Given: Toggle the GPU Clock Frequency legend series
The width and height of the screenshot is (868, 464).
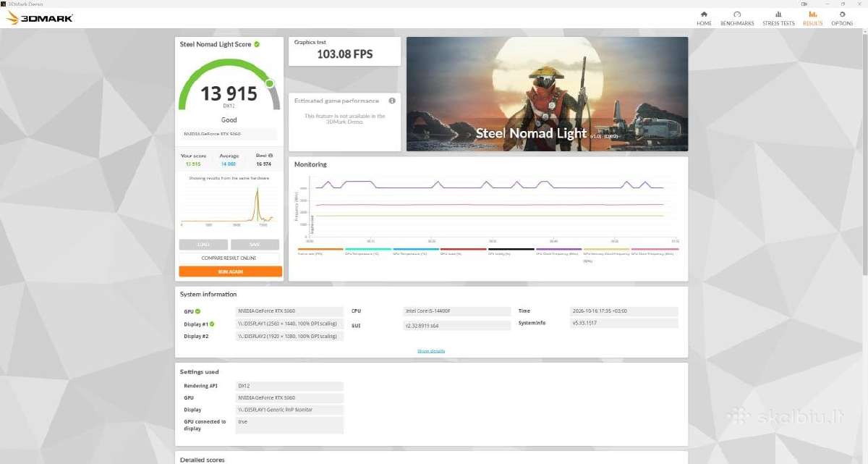Looking at the screenshot, I should tap(655, 251).
